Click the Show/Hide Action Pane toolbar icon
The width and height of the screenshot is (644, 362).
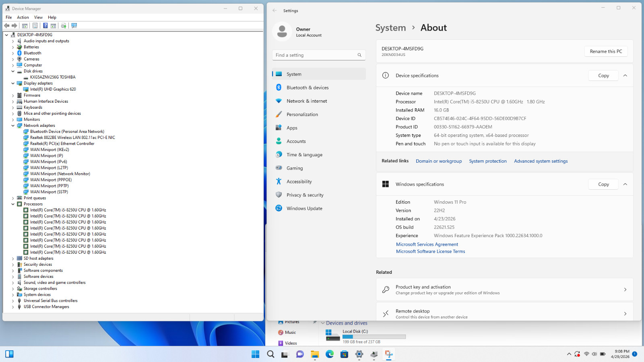pos(53,25)
